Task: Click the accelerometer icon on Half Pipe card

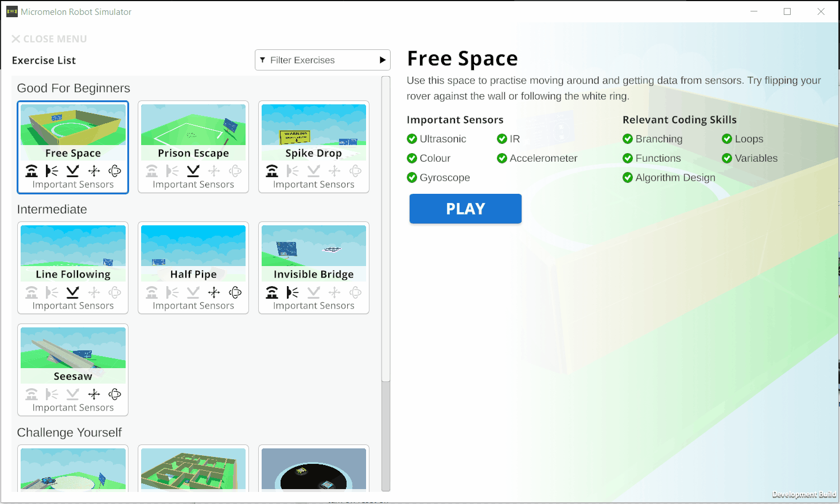Action: click(214, 292)
